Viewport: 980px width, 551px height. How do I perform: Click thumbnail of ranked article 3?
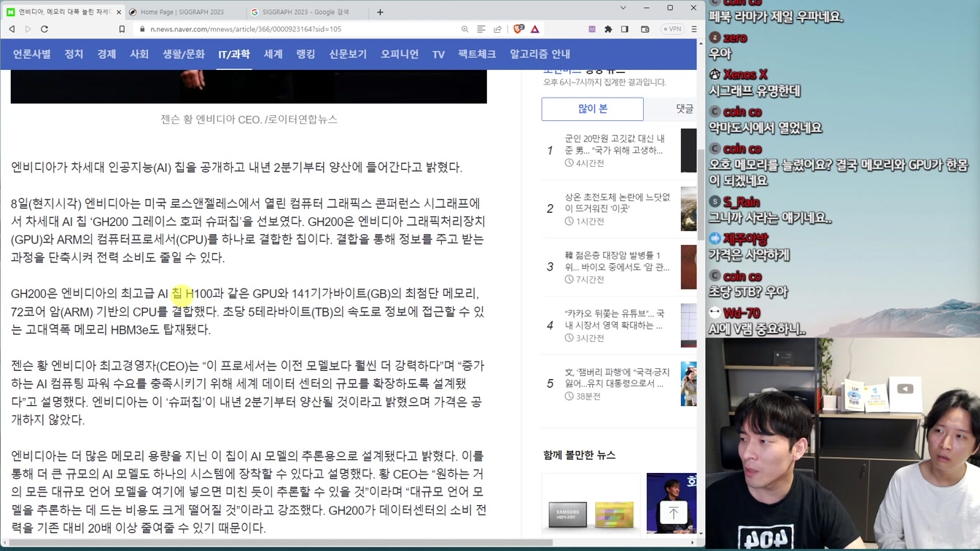[x=689, y=267]
